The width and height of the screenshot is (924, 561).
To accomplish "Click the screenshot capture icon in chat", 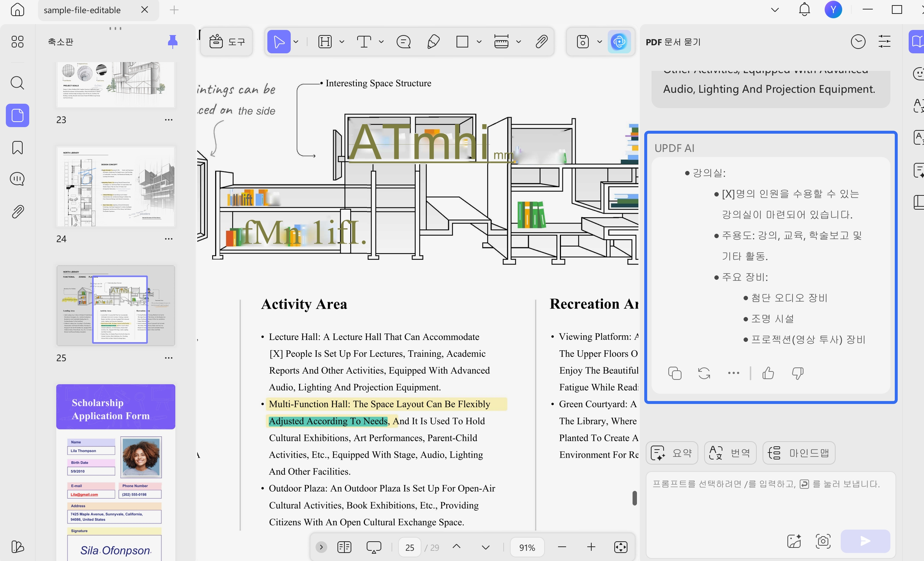I will 823,541.
